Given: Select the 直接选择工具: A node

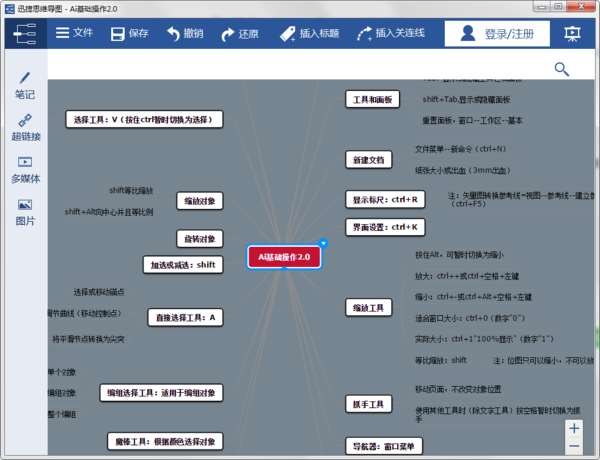Looking at the screenshot, I should coord(185,317).
